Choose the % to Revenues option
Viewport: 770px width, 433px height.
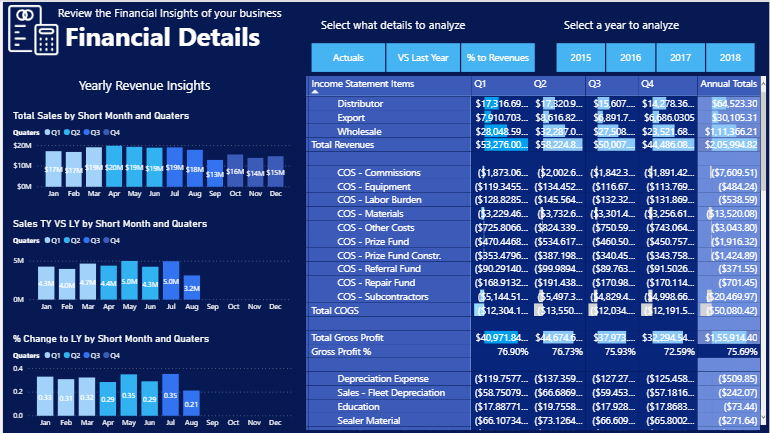[x=498, y=58]
